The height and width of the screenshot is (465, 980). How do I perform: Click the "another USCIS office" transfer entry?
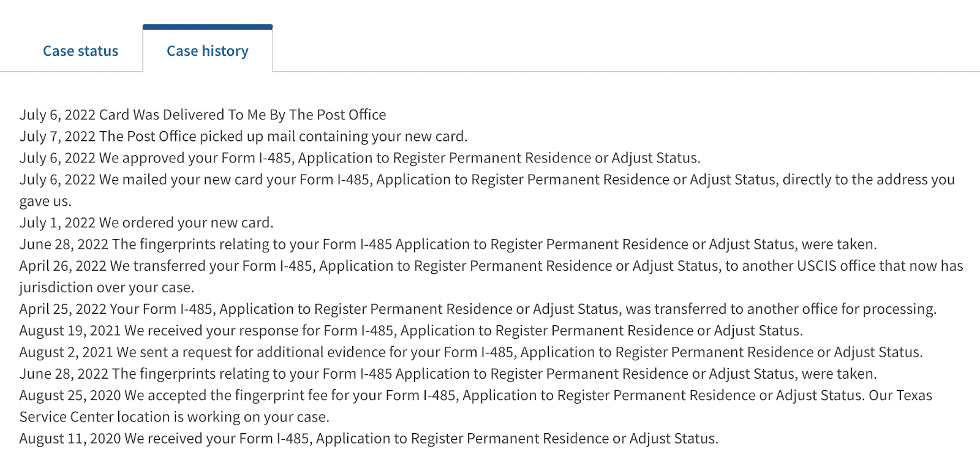491,266
